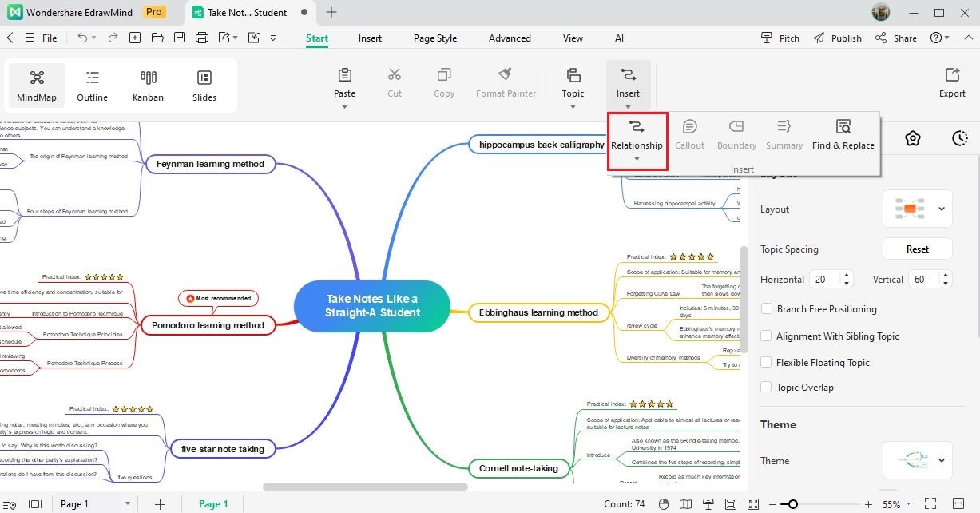Expand the Paste options arrow
This screenshot has width=980, height=513.
pos(344,107)
